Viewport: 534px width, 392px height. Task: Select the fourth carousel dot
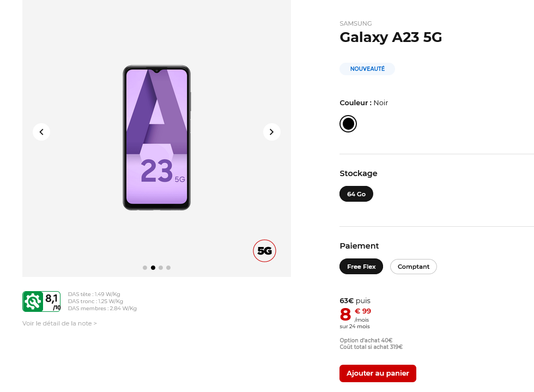[x=168, y=268]
